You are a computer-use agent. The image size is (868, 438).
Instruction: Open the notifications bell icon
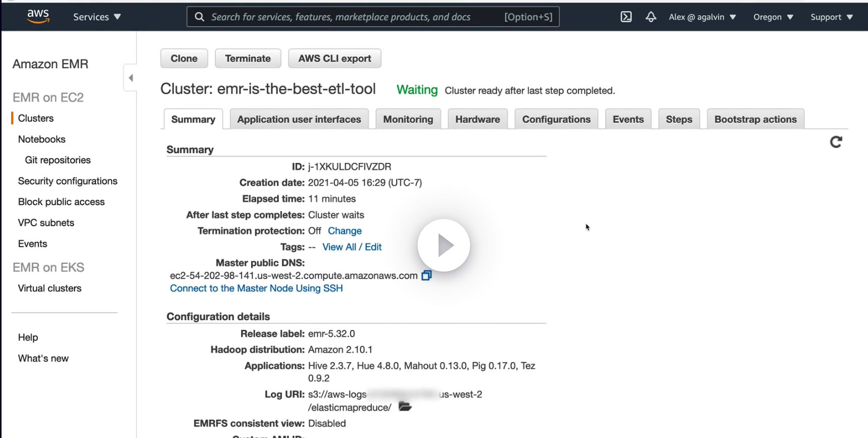point(651,17)
